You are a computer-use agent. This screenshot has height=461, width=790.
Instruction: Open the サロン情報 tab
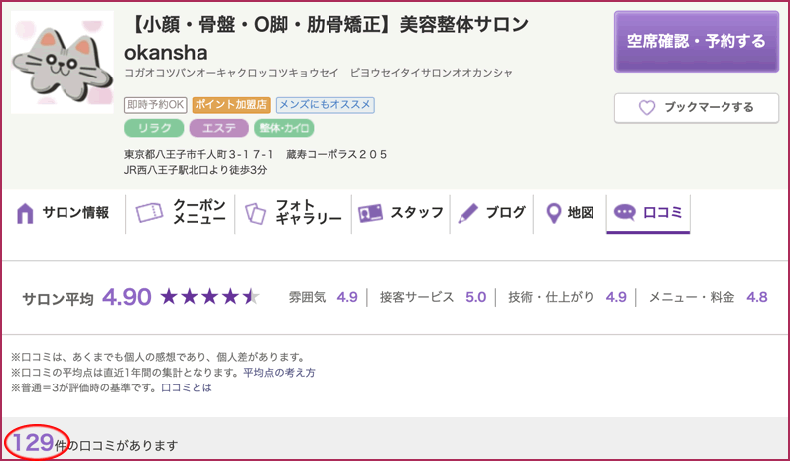pyautogui.click(x=76, y=213)
